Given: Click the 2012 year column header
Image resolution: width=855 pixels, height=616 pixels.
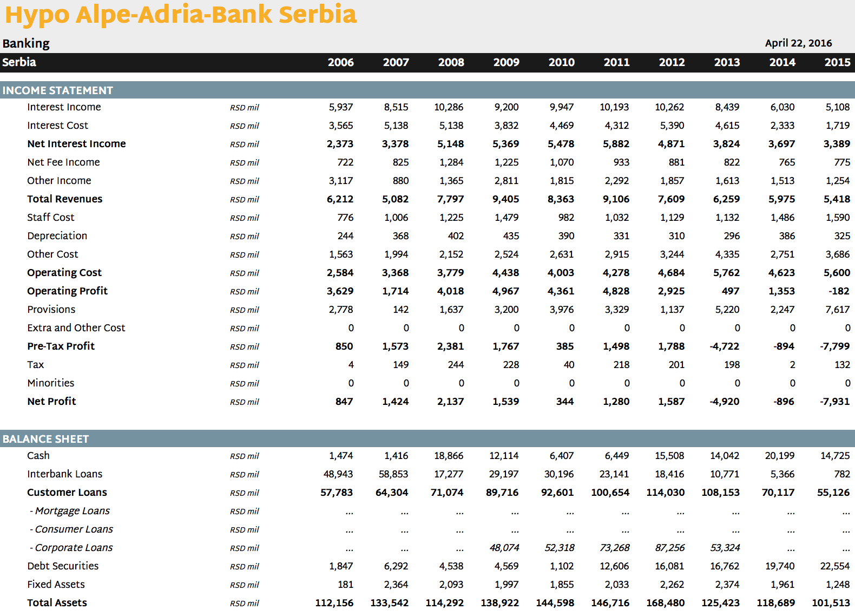Looking at the screenshot, I should click(672, 62).
